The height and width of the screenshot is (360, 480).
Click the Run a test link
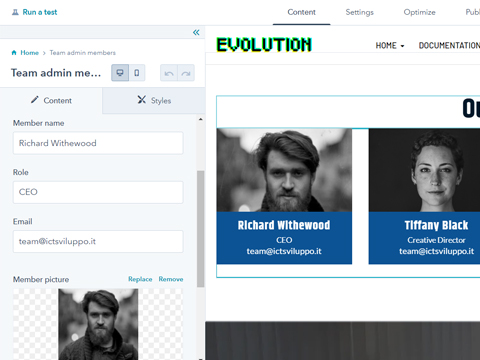(40, 12)
